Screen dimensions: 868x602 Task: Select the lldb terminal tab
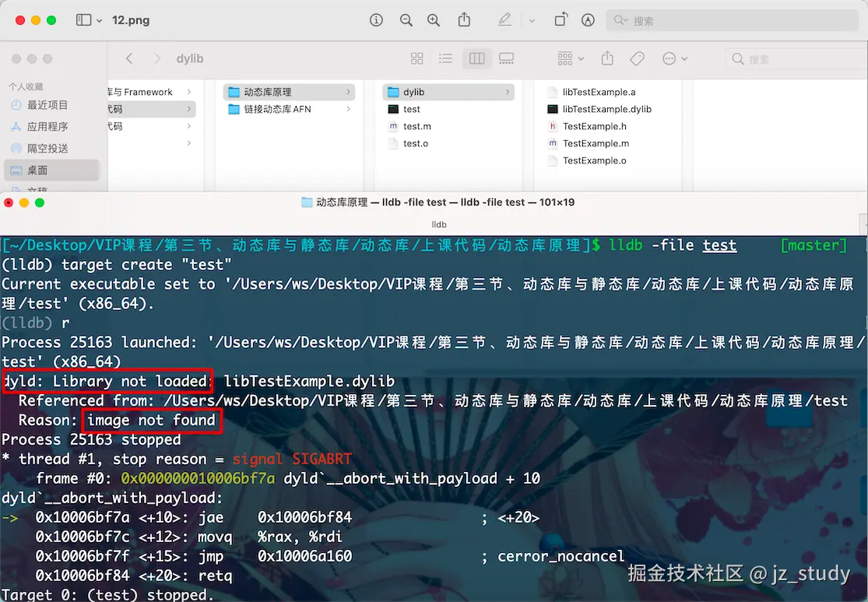(x=438, y=224)
